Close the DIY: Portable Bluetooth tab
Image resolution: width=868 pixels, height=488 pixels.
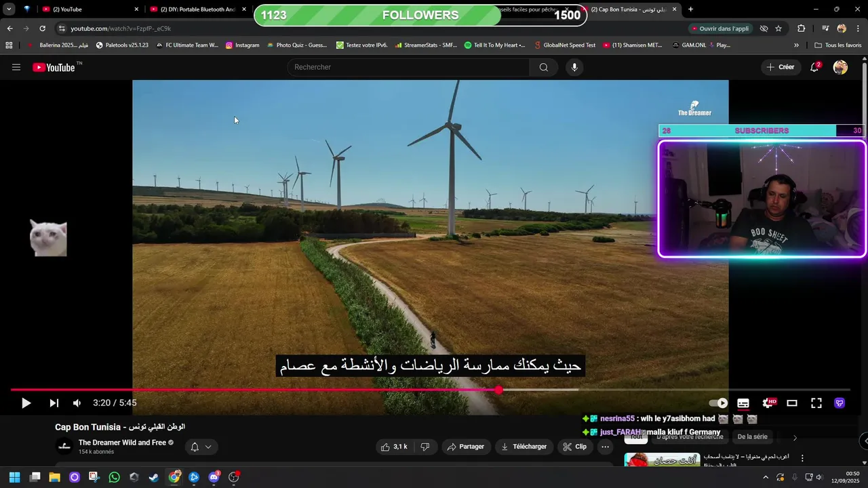point(244,9)
